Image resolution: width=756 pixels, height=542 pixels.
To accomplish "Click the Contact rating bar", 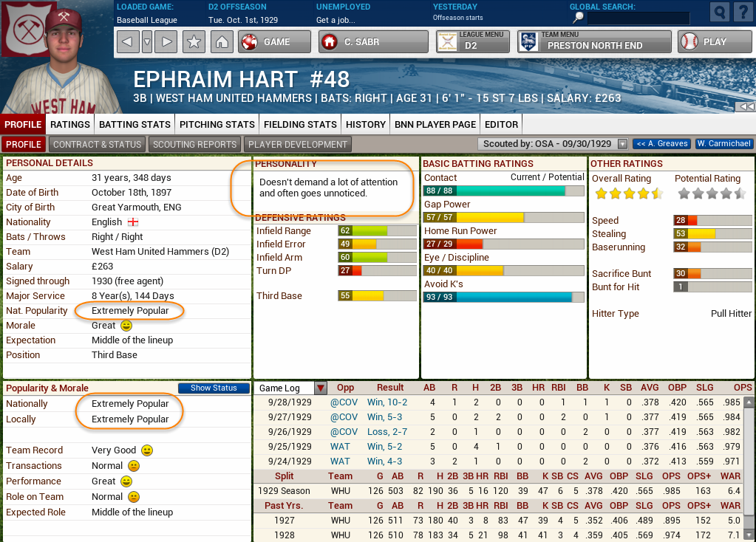I will 503,190.
